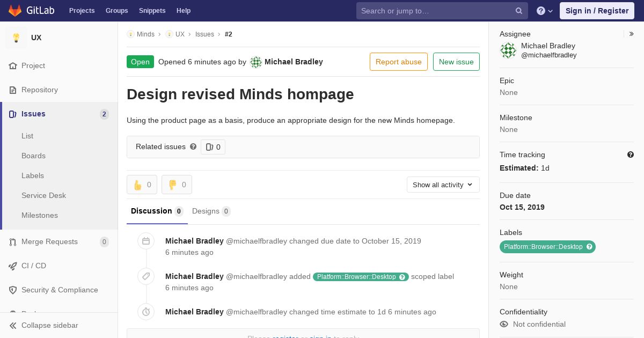The width and height of the screenshot is (644, 338).
Task: Select the Discussion tab
Action: [x=157, y=211]
